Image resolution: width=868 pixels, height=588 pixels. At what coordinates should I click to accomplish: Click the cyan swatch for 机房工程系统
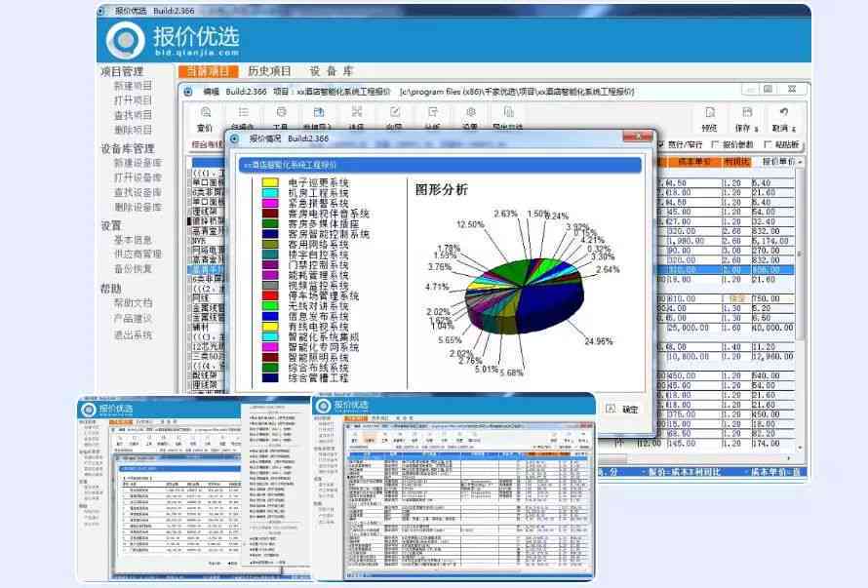[270, 193]
